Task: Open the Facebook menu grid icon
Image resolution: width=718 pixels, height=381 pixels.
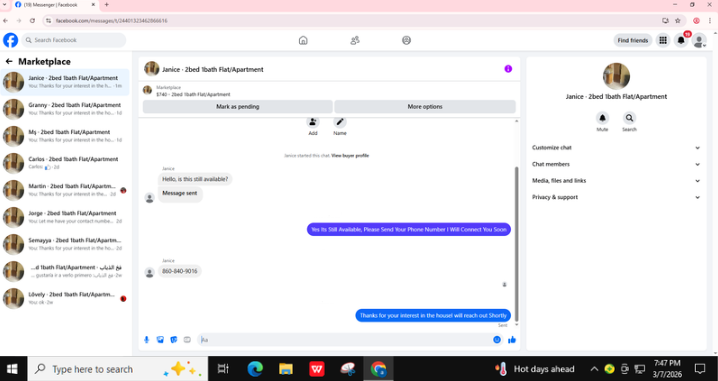Action: (x=663, y=40)
